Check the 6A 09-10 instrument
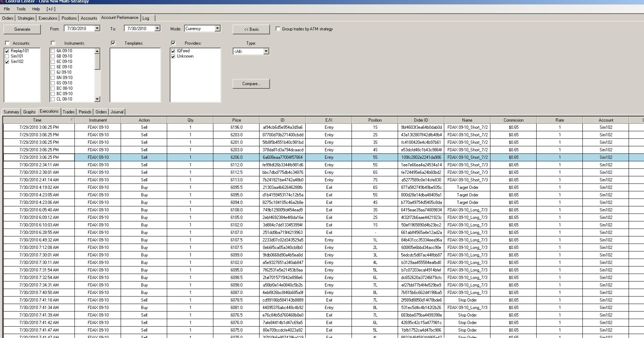 (53, 51)
